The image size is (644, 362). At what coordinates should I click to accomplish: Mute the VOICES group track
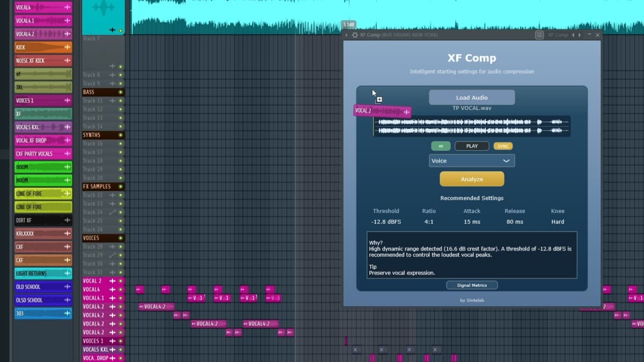coord(121,238)
